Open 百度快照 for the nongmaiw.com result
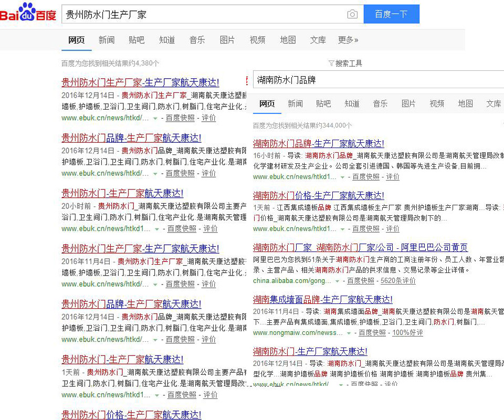The width and height of the screenshot is (504, 420). pos(372,333)
